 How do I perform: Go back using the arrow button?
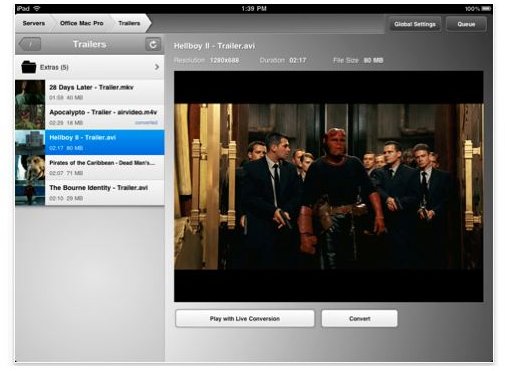click(x=30, y=44)
